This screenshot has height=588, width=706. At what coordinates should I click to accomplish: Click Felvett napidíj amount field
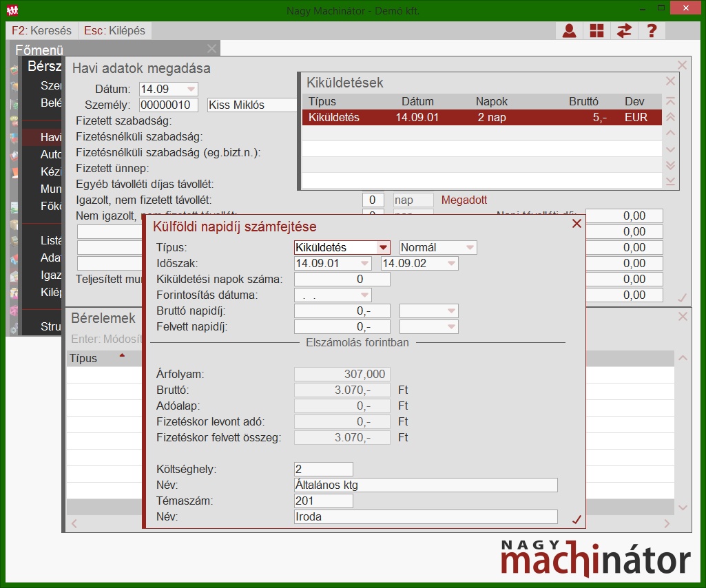(x=342, y=327)
